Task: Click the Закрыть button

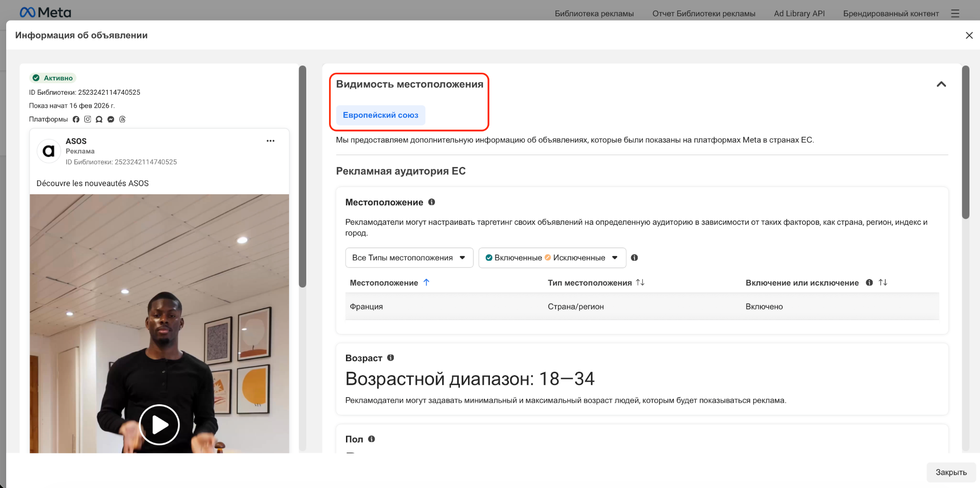Action: [x=951, y=472]
